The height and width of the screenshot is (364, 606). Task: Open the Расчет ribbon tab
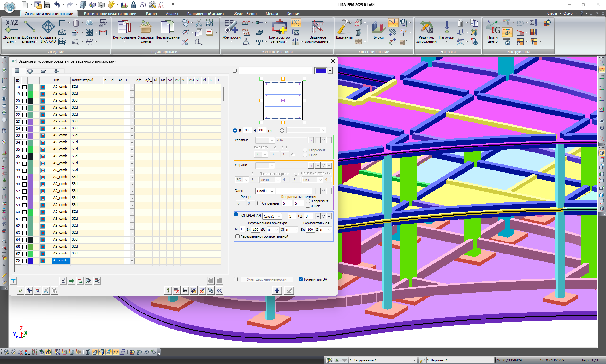151,14
